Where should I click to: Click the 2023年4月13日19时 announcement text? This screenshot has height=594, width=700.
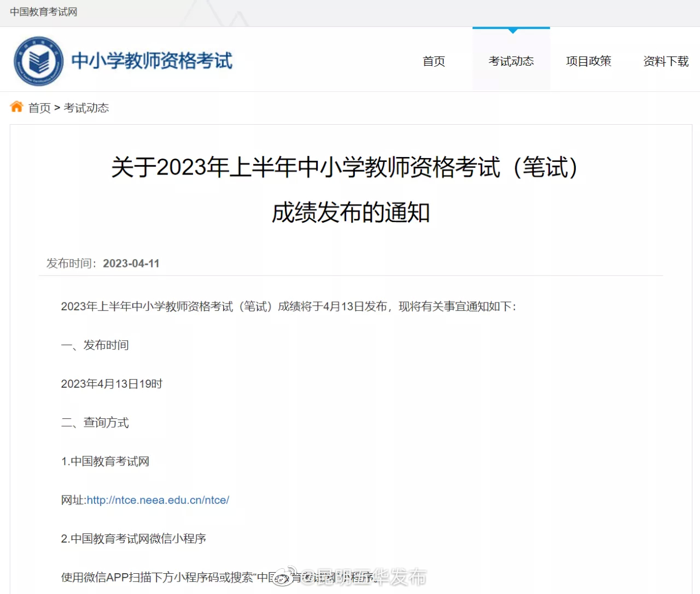pos(111,383)
